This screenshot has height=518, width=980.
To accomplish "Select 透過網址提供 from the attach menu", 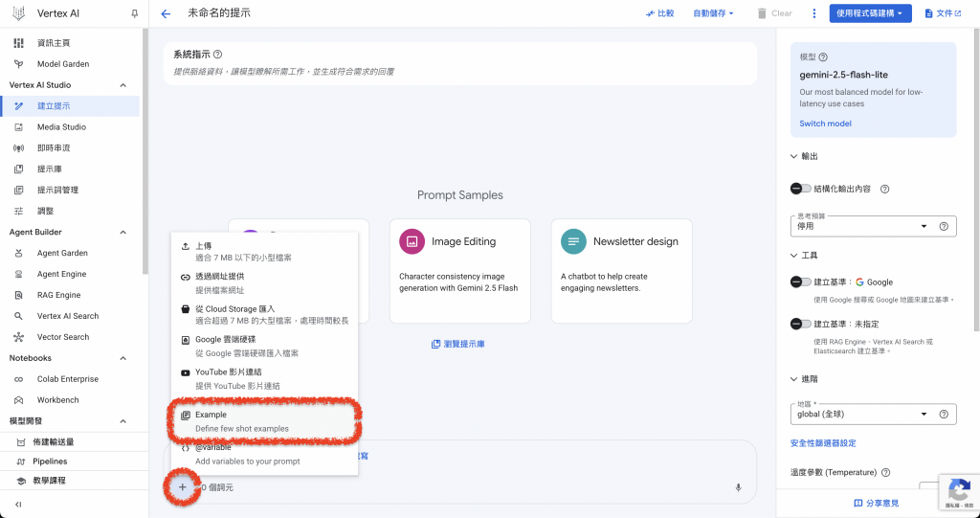I will click(x=264, y=282).
